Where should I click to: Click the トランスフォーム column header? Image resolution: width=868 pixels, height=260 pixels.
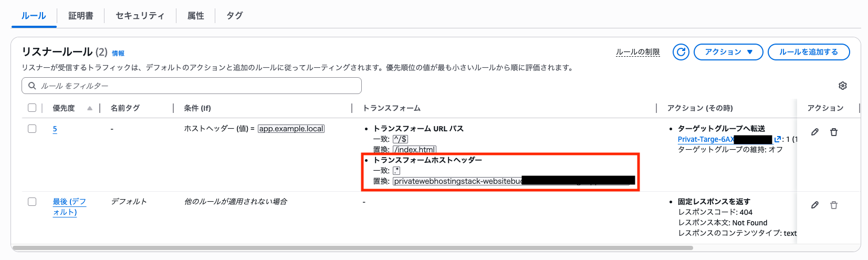pyautogui.click(x=392, y=108)
